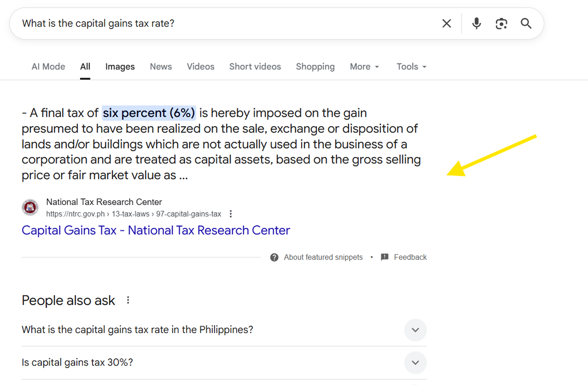Image resolution: width=588 pixels, height=385 pixels.
Task: Expand 'Is capital gains tax 30%?' question
Action: point(415,363)
